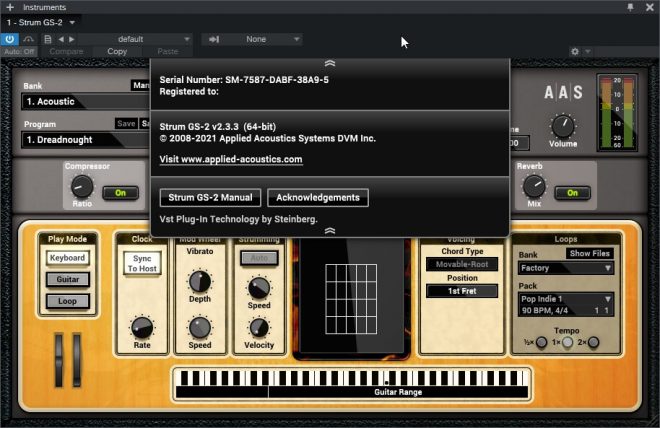
Task: Click Show Files in Loops panel
Action: [x=589, y=253]
